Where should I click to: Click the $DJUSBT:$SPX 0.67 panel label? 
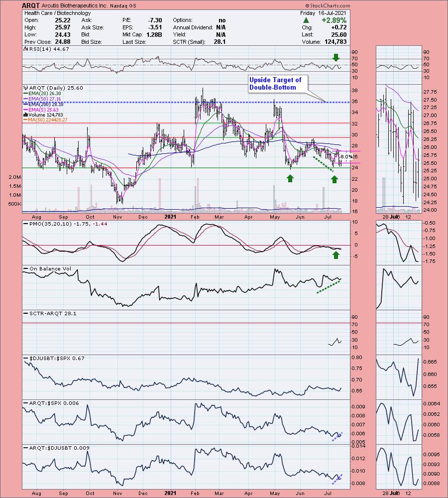(54, 358)
